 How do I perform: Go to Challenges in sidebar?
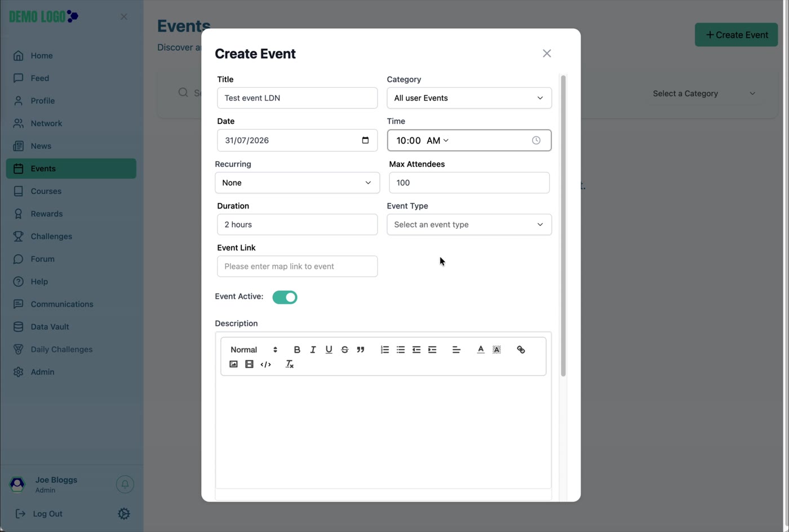[x=71, y=236]
